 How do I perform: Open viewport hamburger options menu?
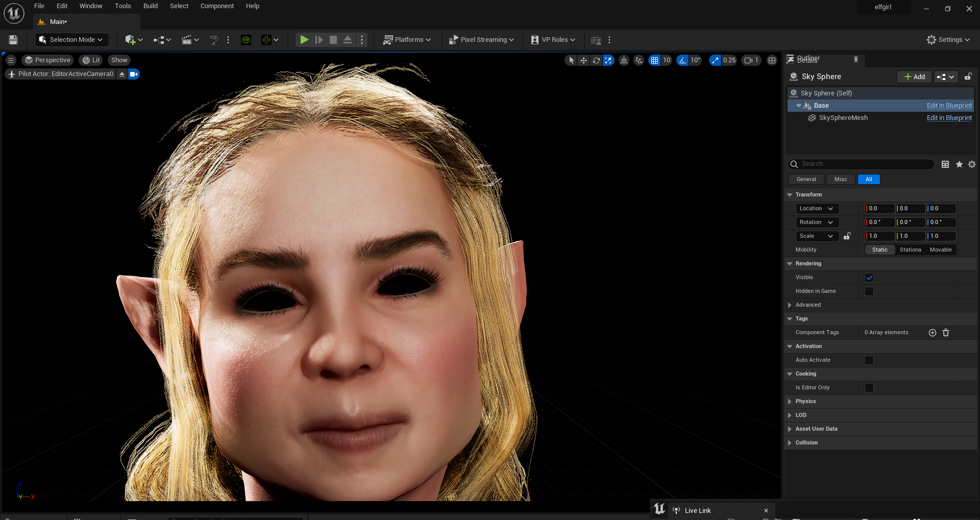[x=11, y=60]
